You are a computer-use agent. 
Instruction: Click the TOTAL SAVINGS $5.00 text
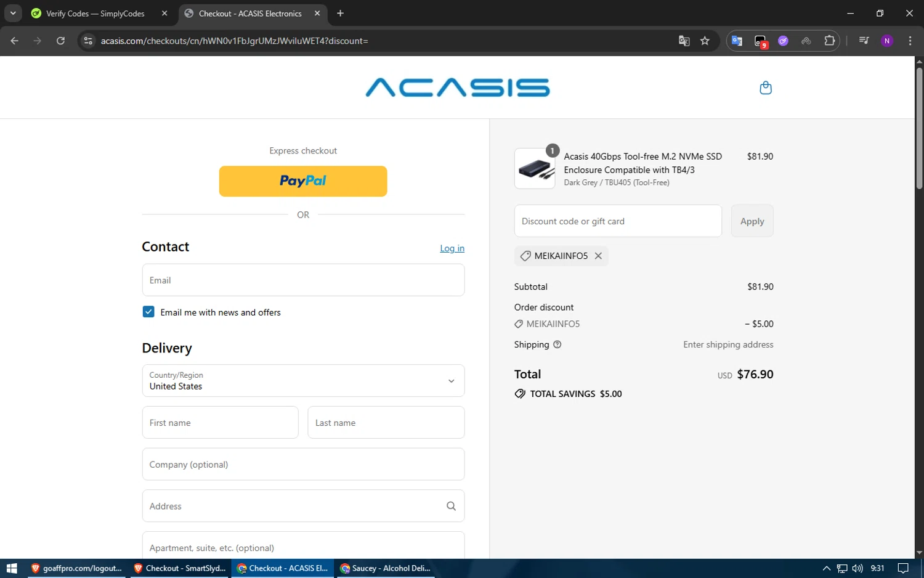point(576,394)
